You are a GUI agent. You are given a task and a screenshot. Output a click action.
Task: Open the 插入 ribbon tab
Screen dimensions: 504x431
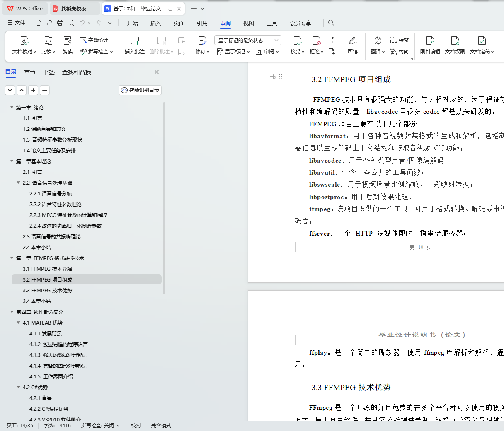pyautogui.click(x=156, y=23)
